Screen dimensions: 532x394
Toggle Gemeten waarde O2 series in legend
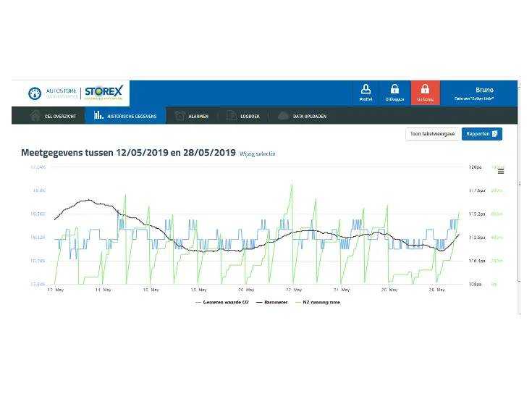[221, 302]
